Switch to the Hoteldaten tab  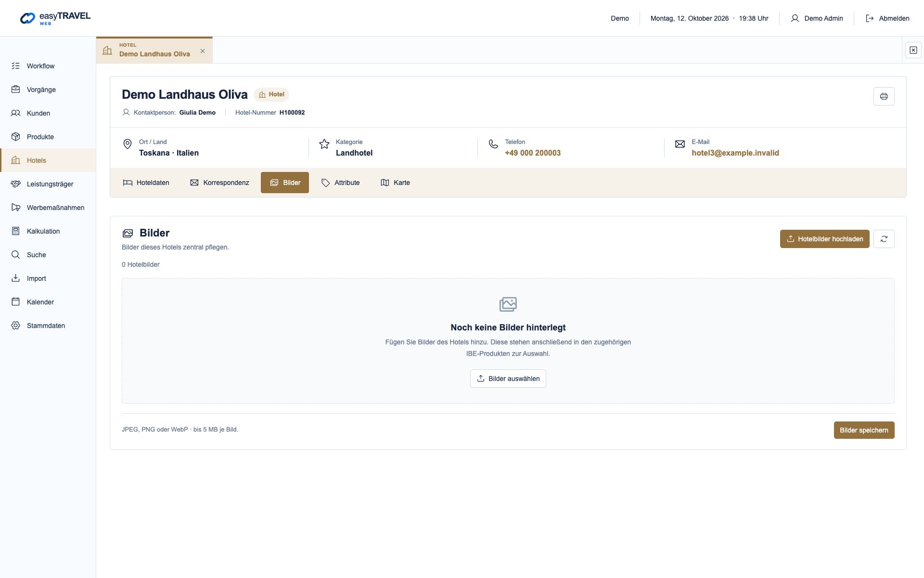[146, 183]
